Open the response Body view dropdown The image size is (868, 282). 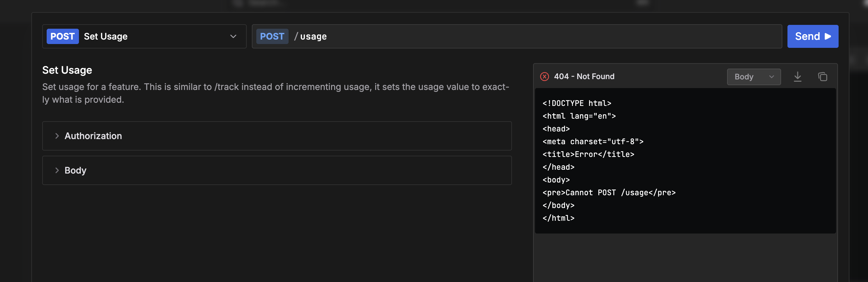pos(754,77)
